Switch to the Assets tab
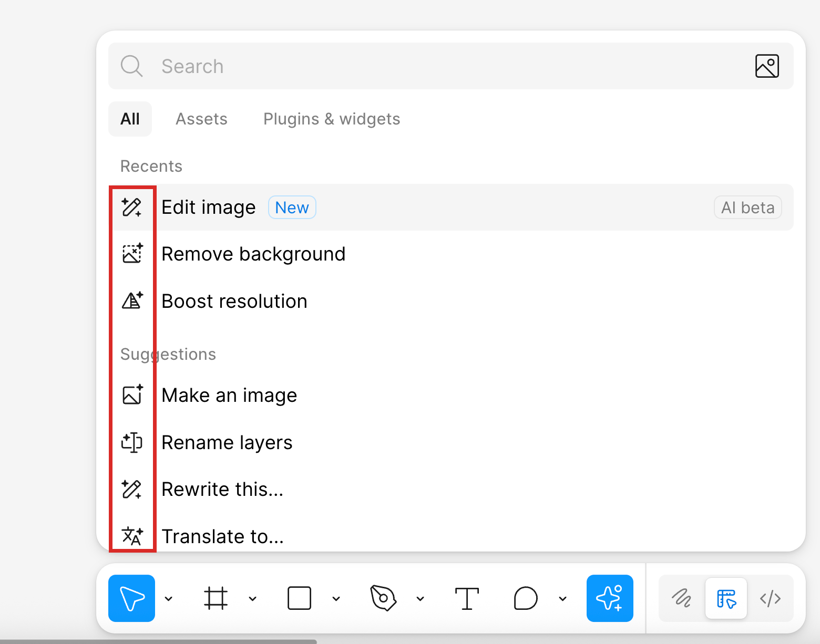This screenshot has width=820, height=644. click(201, 119)
